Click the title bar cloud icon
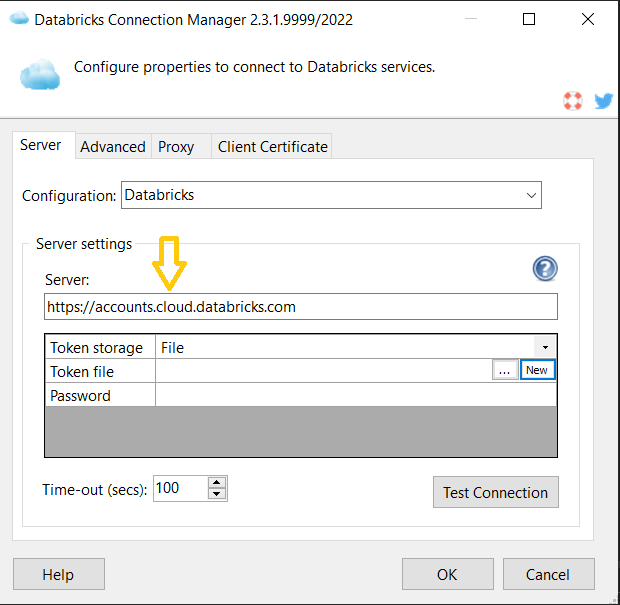 pos(17,19)
